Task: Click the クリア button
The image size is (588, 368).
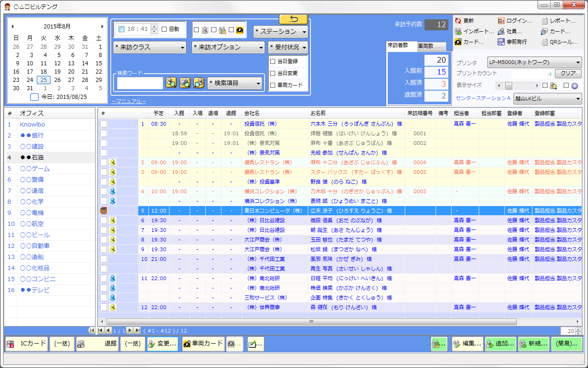Action: click(x=568, y=74)
